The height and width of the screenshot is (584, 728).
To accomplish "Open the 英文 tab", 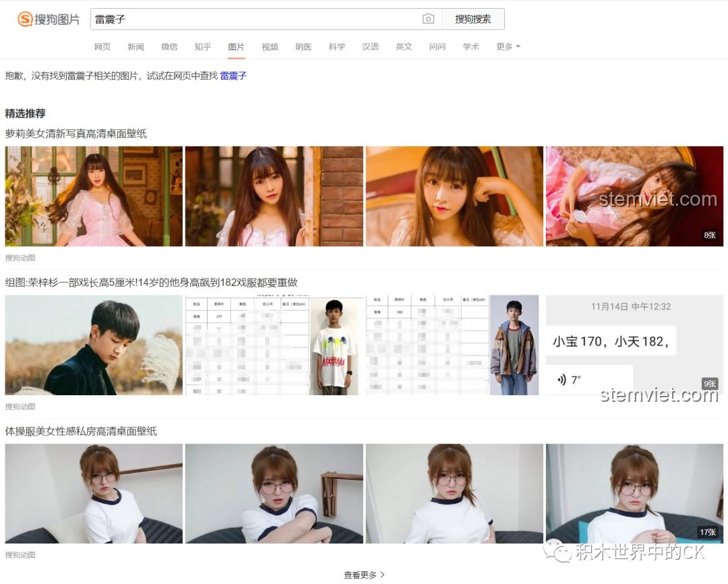I will (404, 47).
